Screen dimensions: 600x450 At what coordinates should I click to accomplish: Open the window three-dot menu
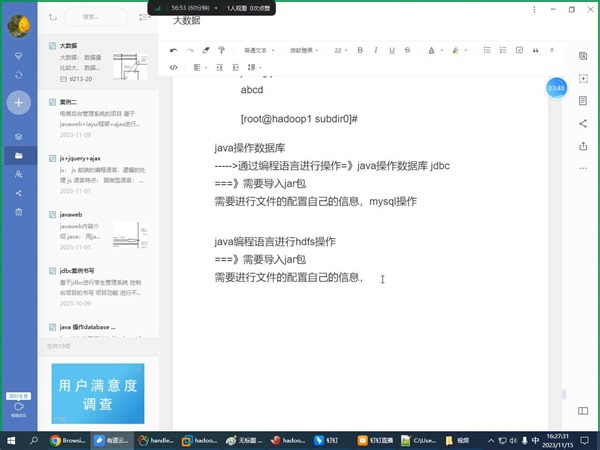coord(534,10)
